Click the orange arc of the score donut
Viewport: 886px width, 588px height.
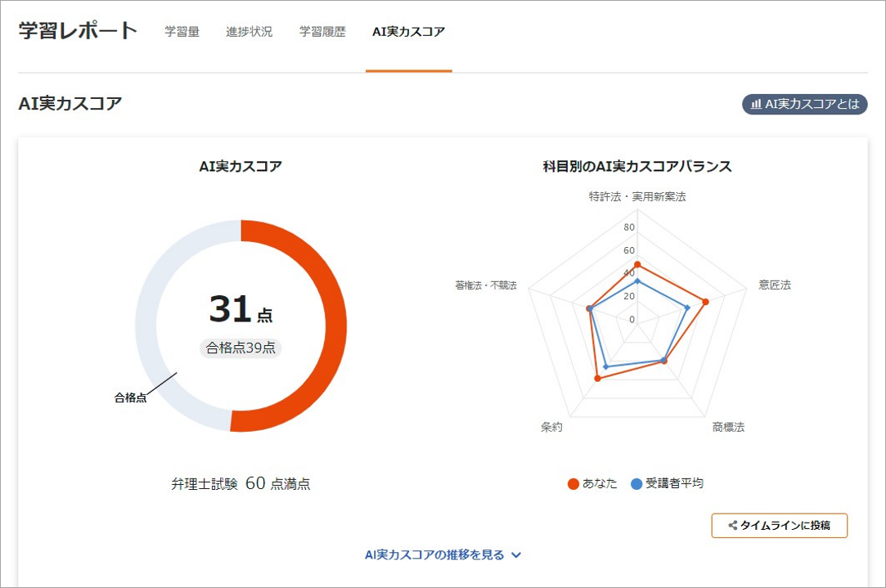tap(335, 326)
